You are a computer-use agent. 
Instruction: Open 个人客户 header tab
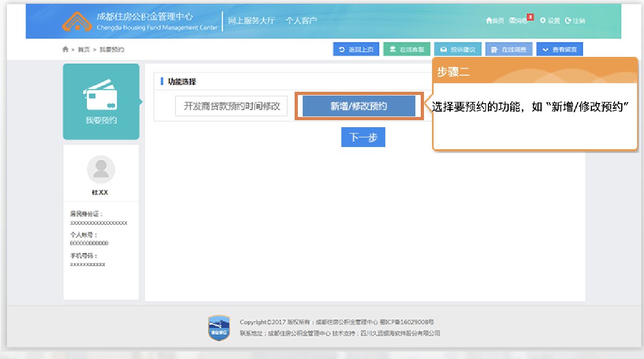point(301,21)
